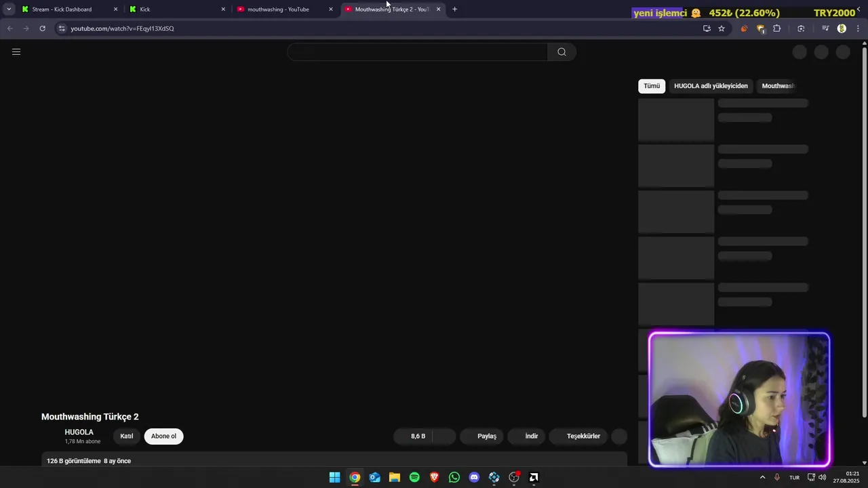This screenshot has height=488, width=868.
Task: Select HUGOLA adlı yükleyiciden chip
Action: pyautogui.click(x=711, y=86)
